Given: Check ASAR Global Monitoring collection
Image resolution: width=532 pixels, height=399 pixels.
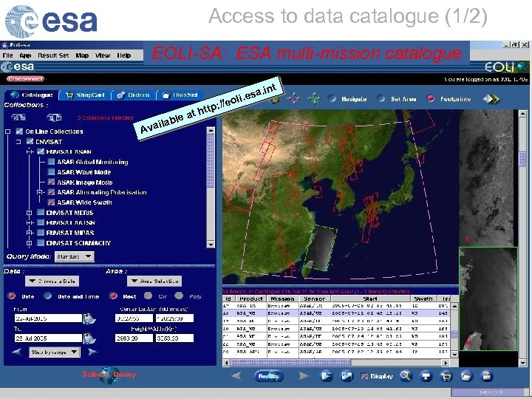Looking at the screenshot, I should click(x=51, y=162).
